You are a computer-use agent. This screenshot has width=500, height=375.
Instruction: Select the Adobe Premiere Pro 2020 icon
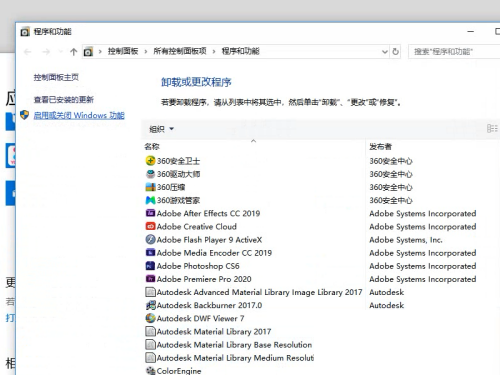point(150,279)
